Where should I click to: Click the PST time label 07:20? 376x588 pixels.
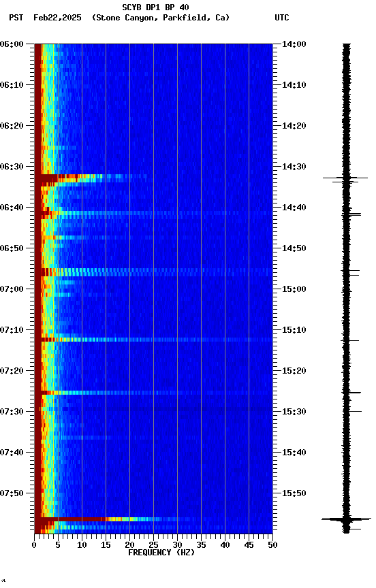pyautogui.click(x=12, y=371)
